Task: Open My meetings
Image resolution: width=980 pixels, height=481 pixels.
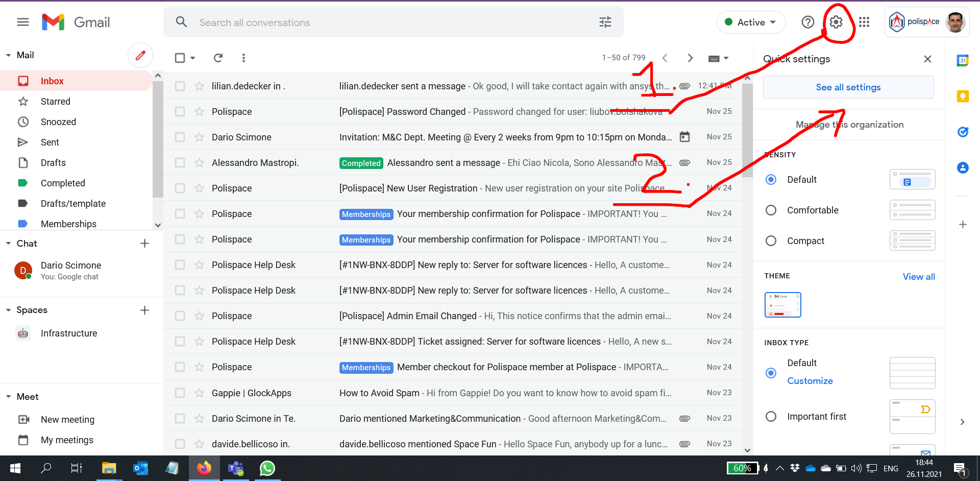Action: click(67, 440)
